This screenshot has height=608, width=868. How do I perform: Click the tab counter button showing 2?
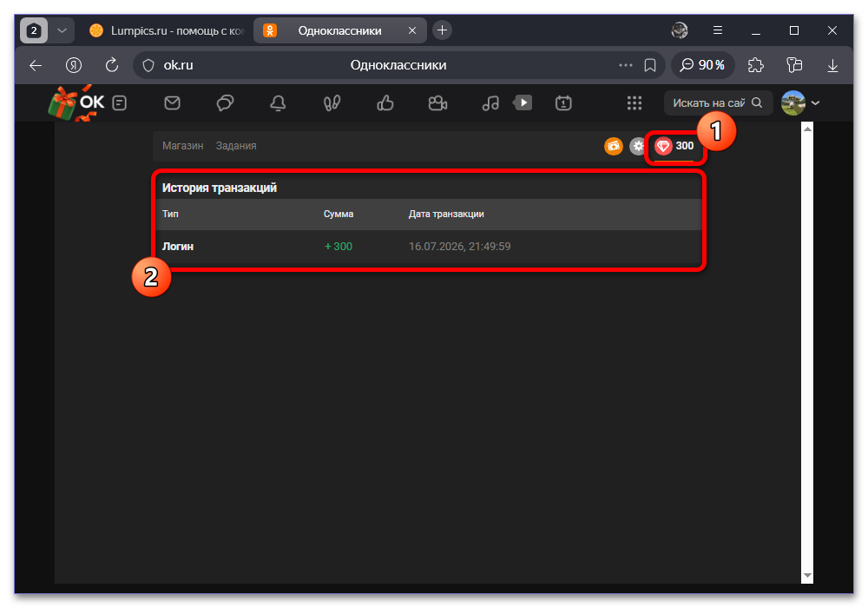click(x=34, y=30)
